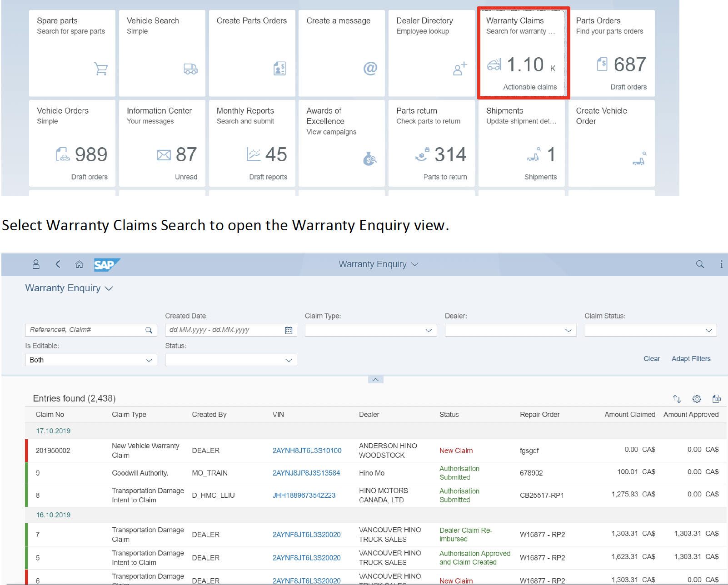Export entries using the spreadsheet icon
Image resolution: width=728 pixels, height=585 pixels.
tap(717, 399)
